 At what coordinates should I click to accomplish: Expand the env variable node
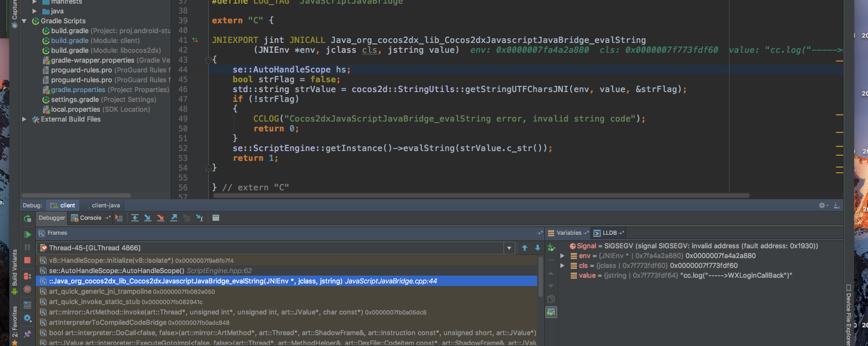(x=562, y=255)
